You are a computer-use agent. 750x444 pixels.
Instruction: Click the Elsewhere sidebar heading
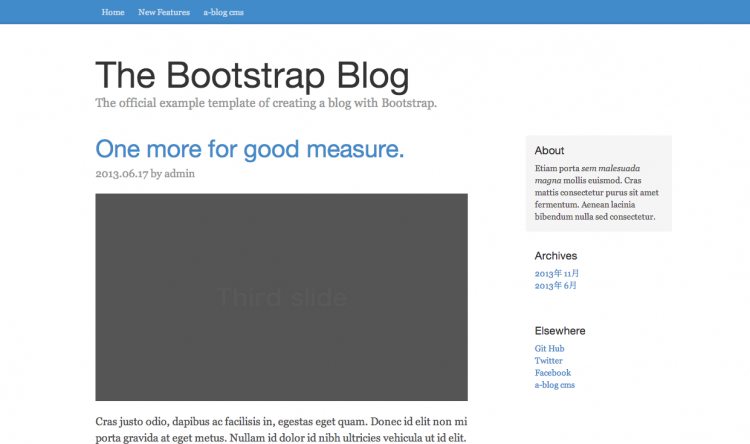tap(560, 331)
